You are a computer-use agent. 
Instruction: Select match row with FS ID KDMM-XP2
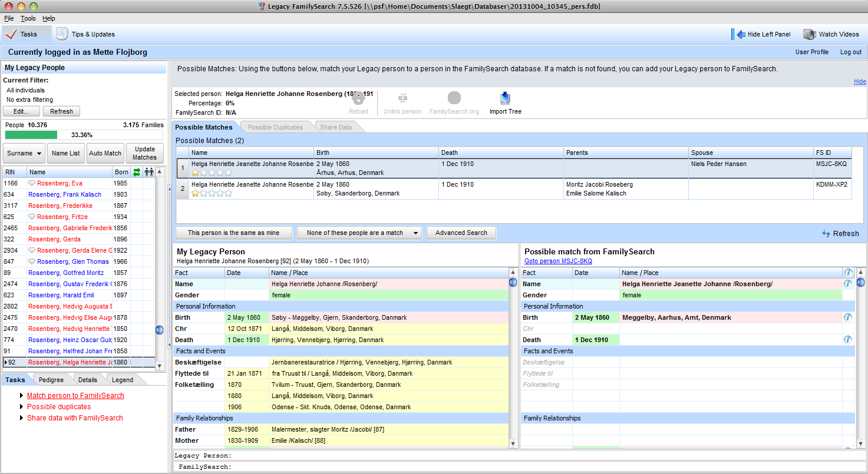pos(514,189)
